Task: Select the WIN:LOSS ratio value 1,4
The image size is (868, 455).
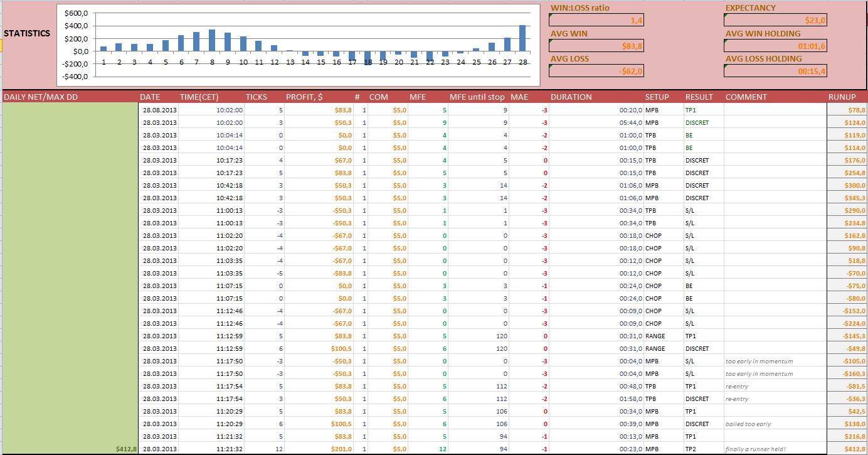Action: [x=596, y=21]
